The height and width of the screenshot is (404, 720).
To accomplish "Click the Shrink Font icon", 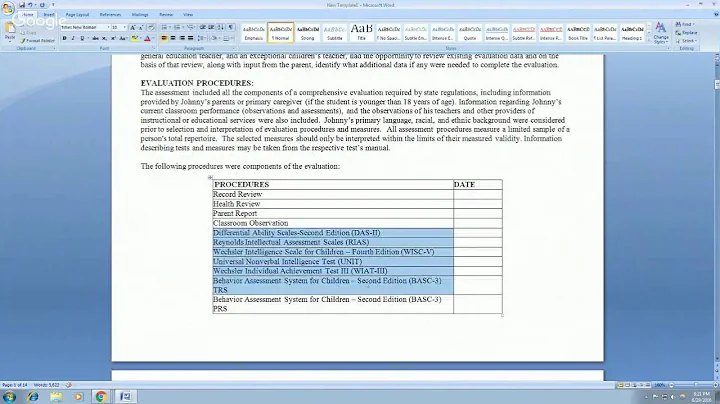I will tap(141, 28).
